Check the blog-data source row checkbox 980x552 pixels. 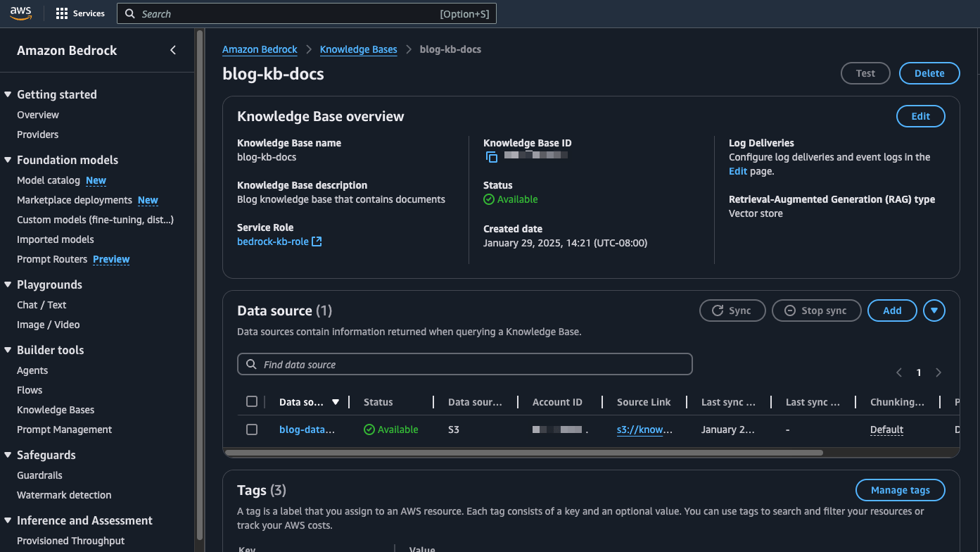click(x=252, y=429)
